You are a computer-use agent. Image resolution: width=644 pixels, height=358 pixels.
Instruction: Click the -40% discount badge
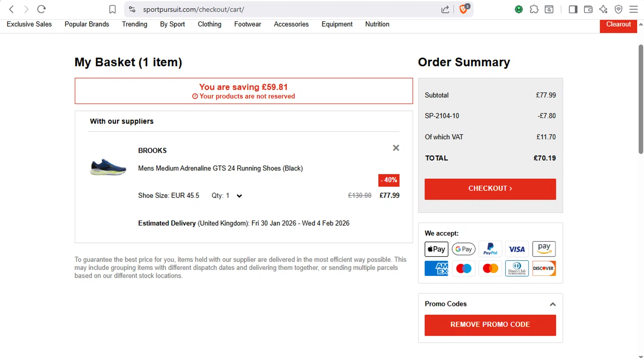tap(389, 180)
